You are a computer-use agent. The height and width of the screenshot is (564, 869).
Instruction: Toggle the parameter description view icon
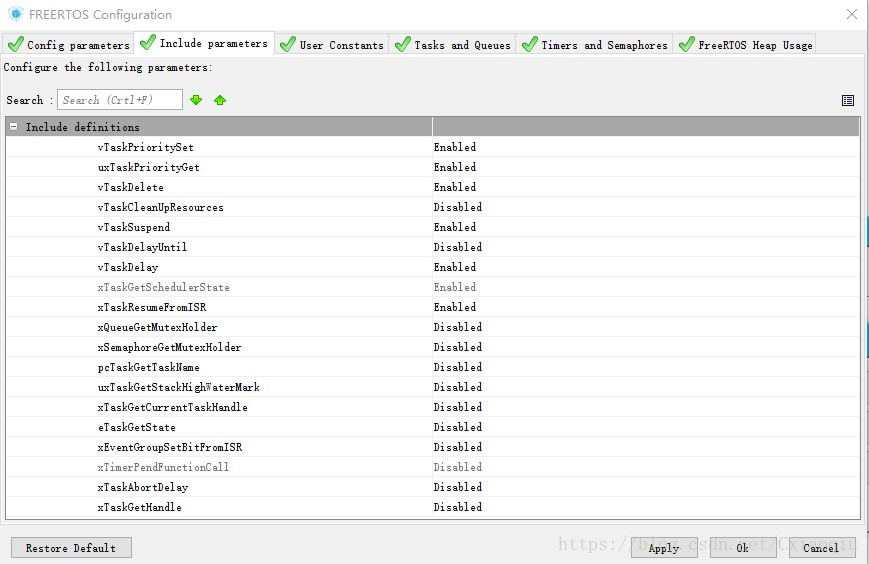(847, 100)
